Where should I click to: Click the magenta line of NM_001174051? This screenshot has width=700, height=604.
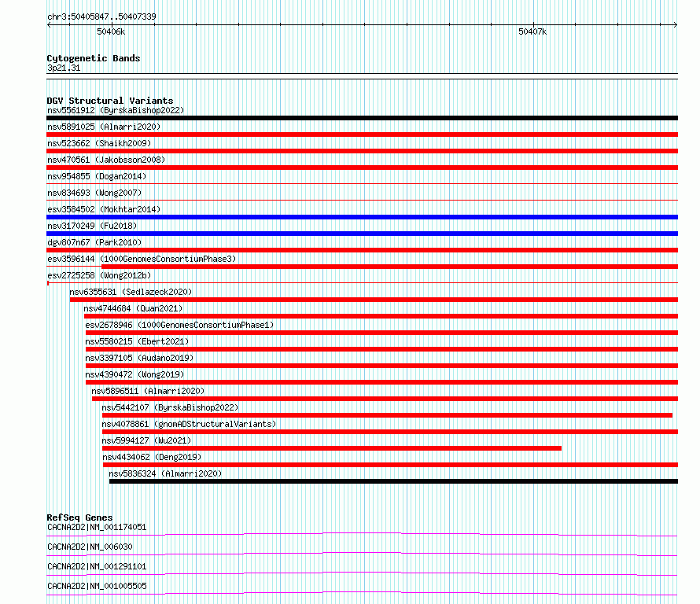tap(362, 534)
